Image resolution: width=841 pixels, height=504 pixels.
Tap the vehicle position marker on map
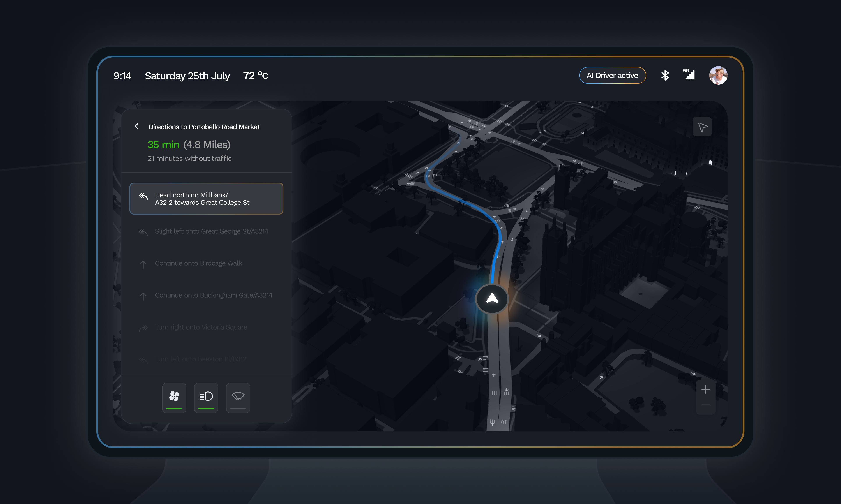[x=492, y=299]
